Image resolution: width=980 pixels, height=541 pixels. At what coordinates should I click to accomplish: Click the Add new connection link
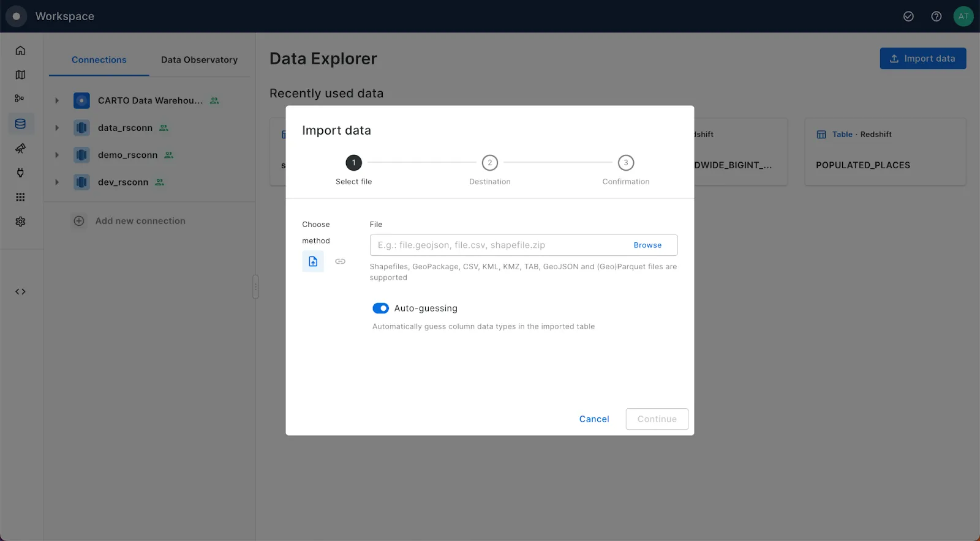pos(140,221)
